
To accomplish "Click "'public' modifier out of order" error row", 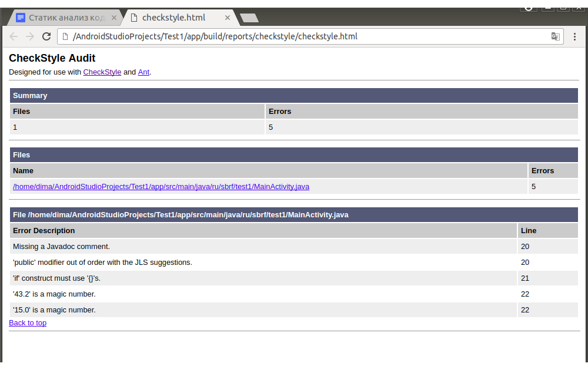I will [263, 262].
